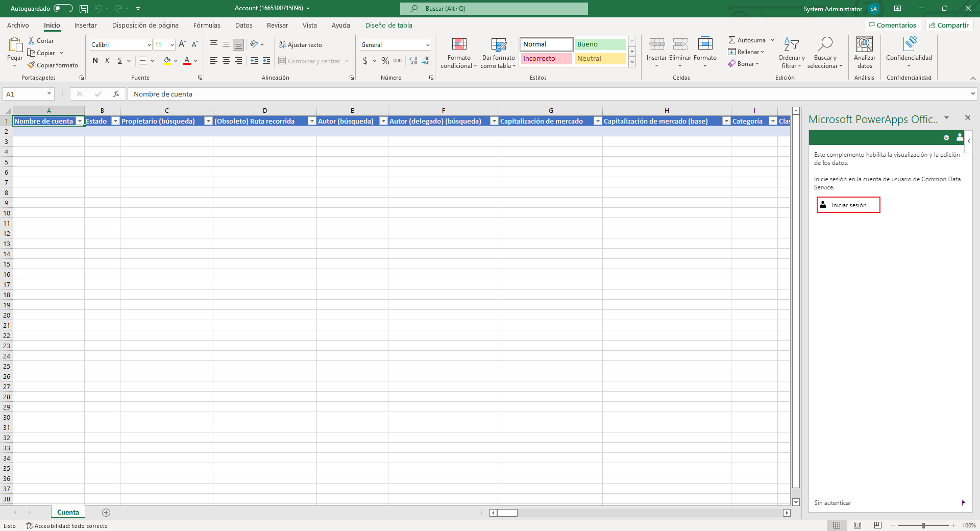Open the General number format dropdown
The width and height of the screenshot is (980, 531).
coord(428,45)
